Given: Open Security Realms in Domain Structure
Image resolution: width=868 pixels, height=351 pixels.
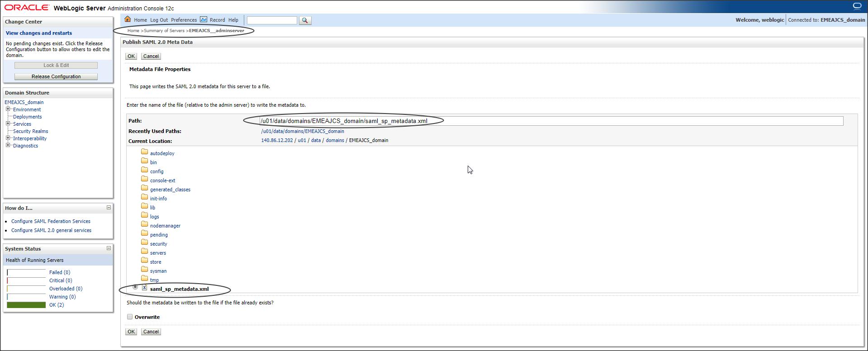Looking at the screenshot, I should pyautogui.click(x=30, y=131).
